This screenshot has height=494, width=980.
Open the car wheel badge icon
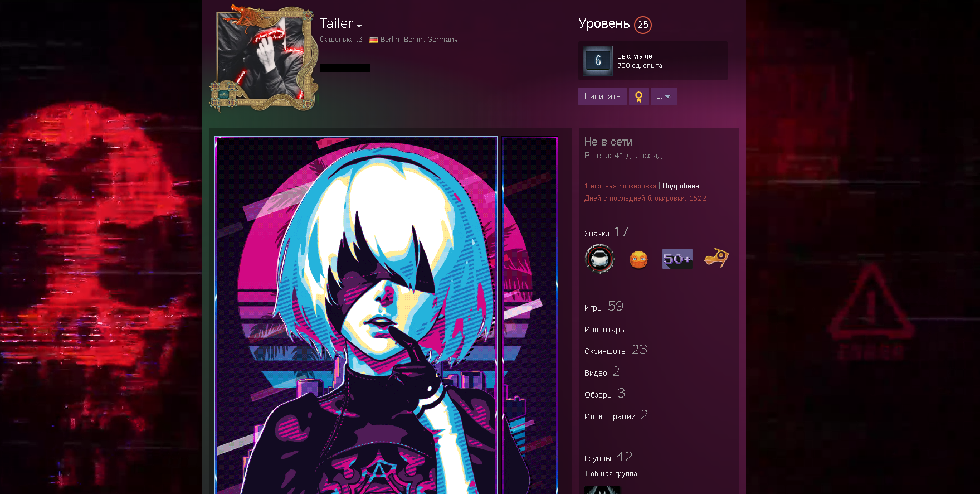point(599,259)
